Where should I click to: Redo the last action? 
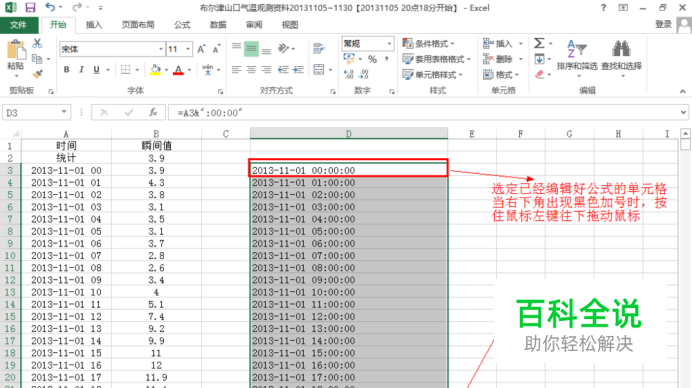click(x=77, y=8)
